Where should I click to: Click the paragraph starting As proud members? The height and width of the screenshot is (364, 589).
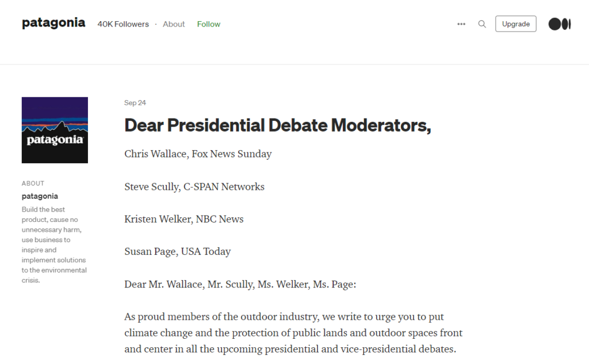(x=293, y=333)
